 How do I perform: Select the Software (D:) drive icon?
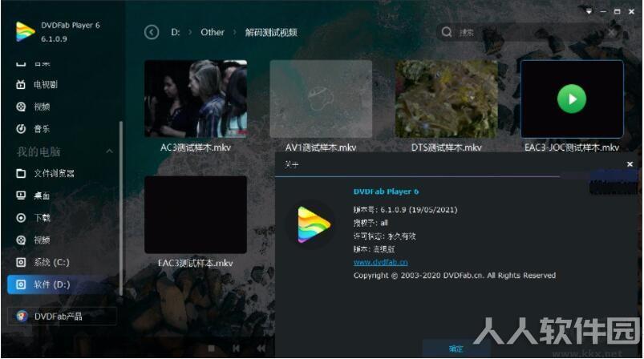point(21,284)
